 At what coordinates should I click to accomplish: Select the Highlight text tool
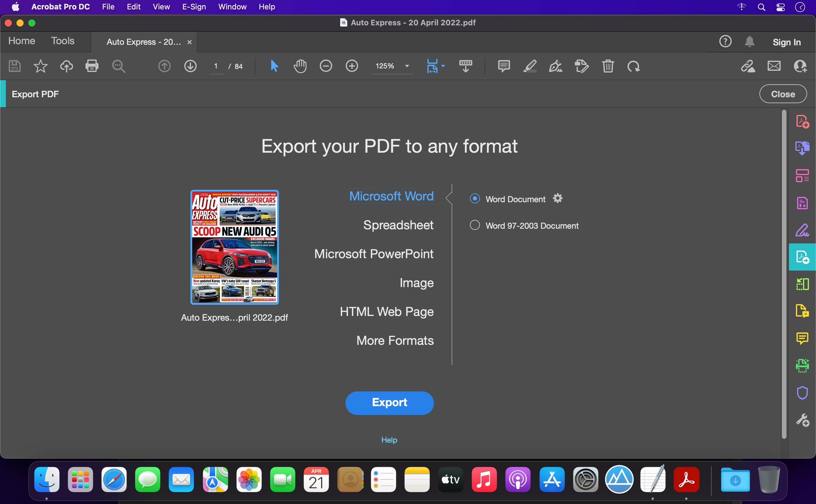530,66
